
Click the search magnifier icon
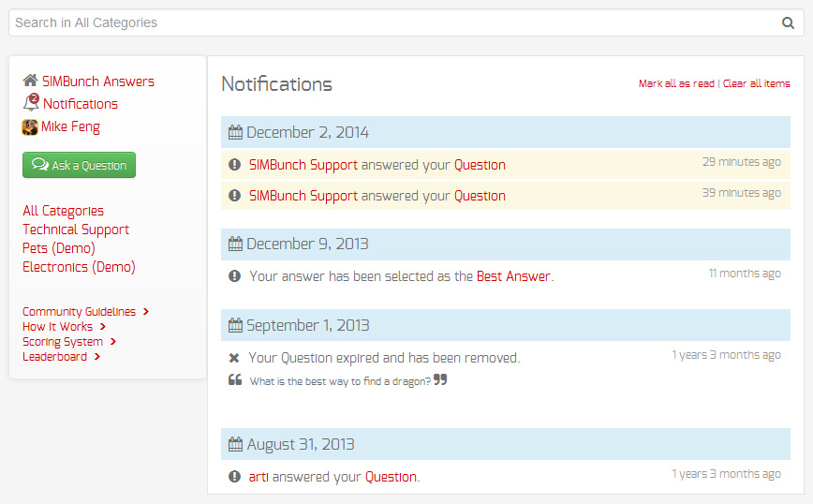[x=788, y=22]
